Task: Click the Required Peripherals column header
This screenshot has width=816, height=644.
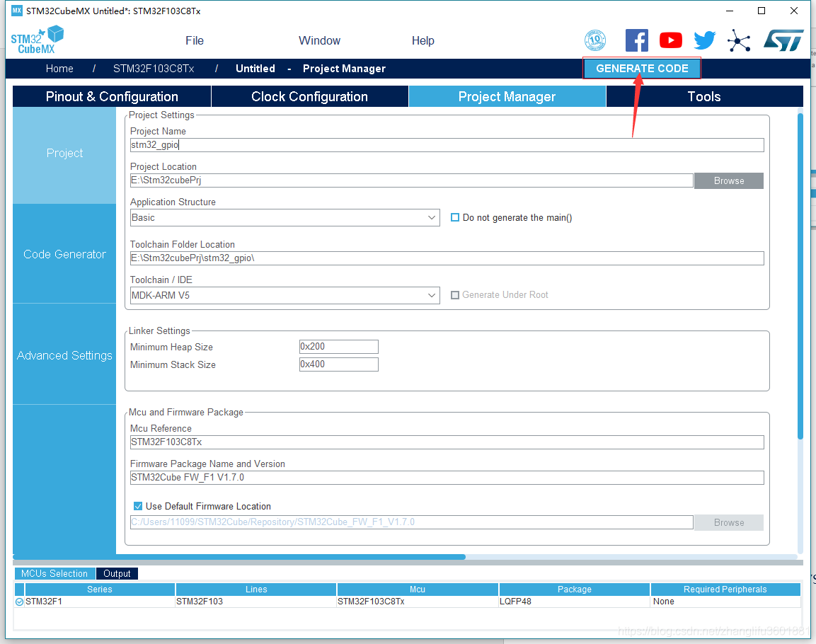Action: click(x=725, y=590)
